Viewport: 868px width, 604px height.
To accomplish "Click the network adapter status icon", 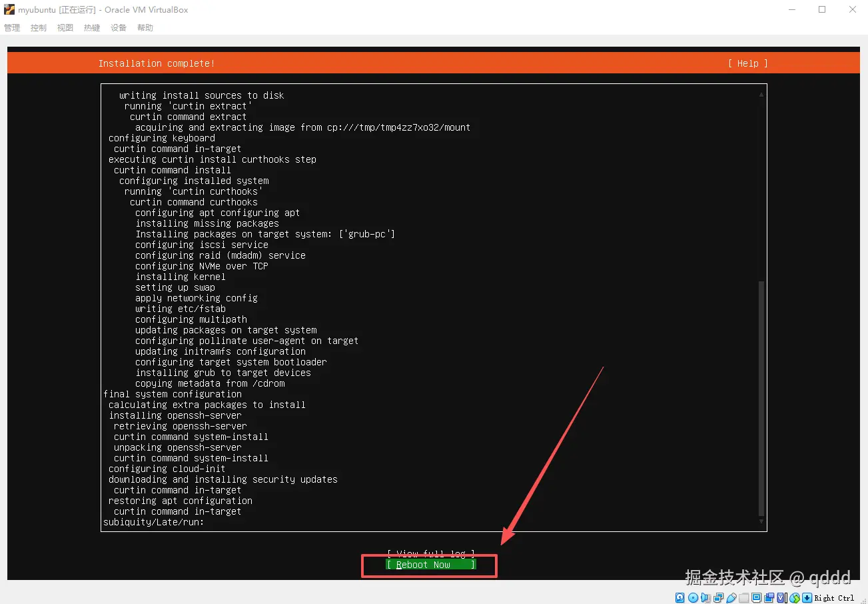I will coord(718,598).
